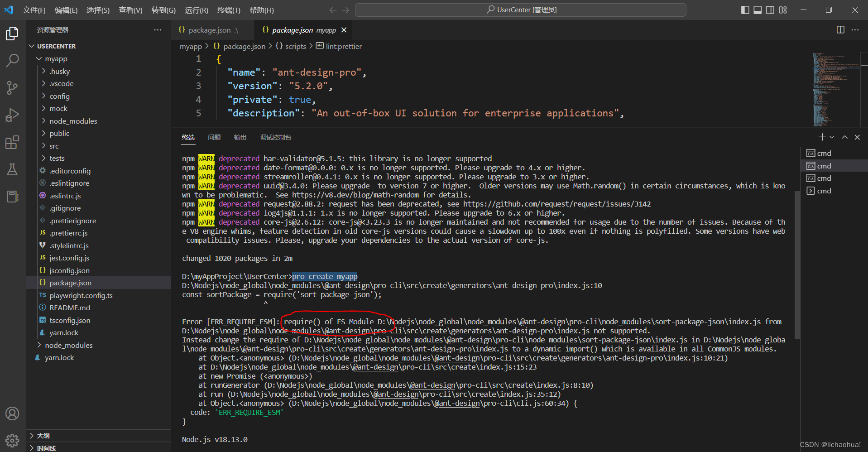868x452 pixels.
Task: Open the 编辑(E) menu
Action: click(x=66, y=10)
